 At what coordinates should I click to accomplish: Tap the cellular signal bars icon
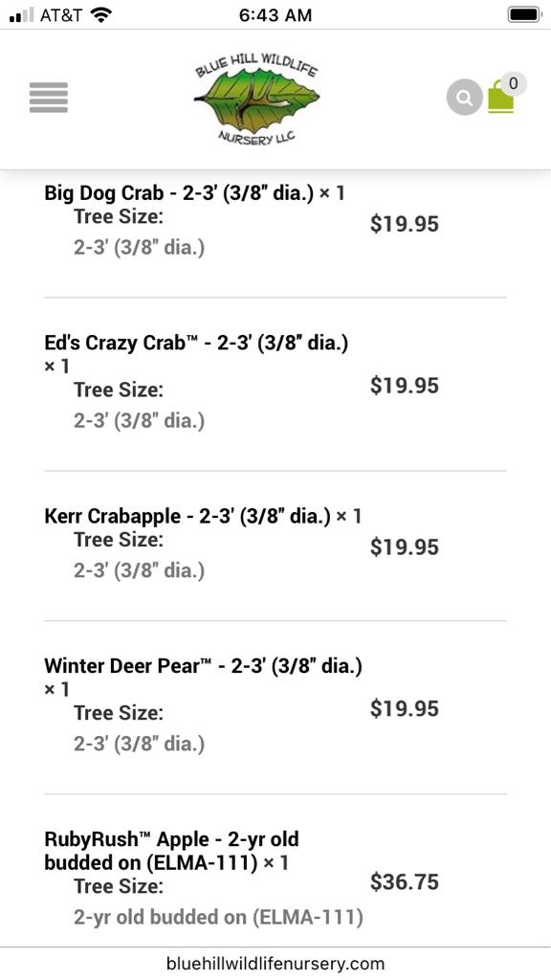(22, 15)
